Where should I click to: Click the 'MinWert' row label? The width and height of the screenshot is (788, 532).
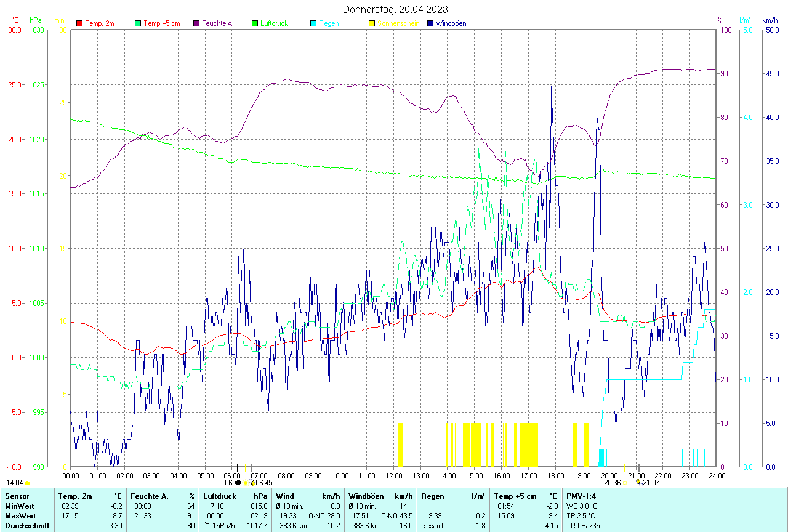point(18,506)
